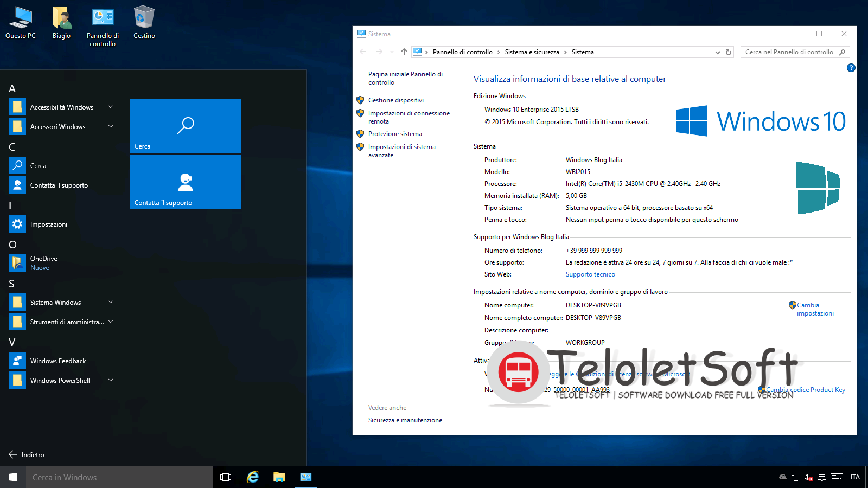Open the Biagio user folder icon

coord(61,23)
